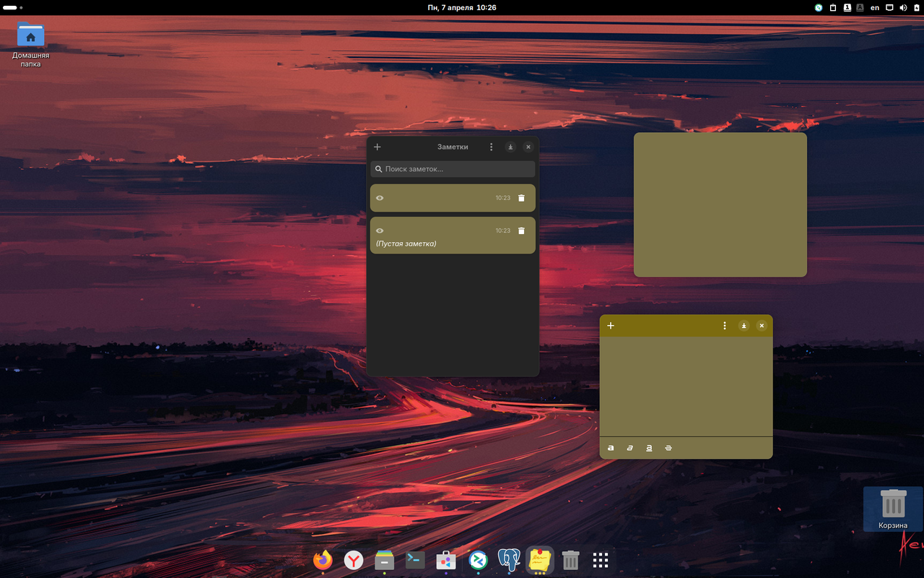Click the magnifier icon in the note search box

(379, 169)
